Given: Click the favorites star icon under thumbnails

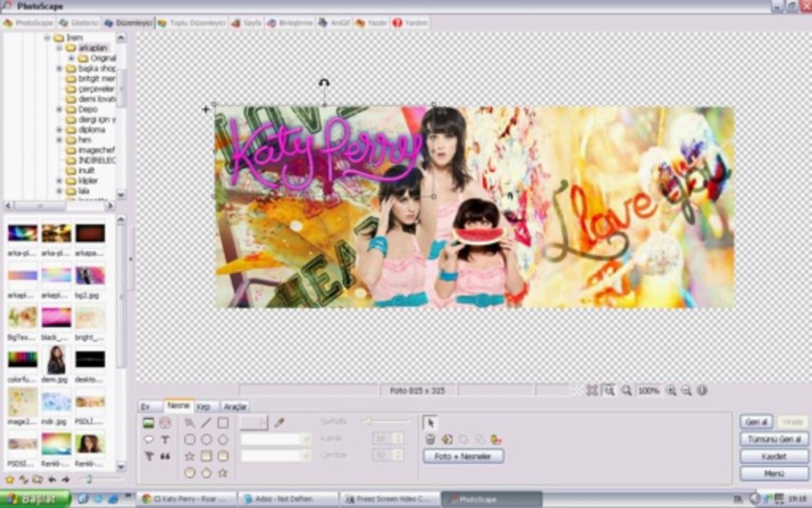Looking at the screenshot, I should [9, 480].
